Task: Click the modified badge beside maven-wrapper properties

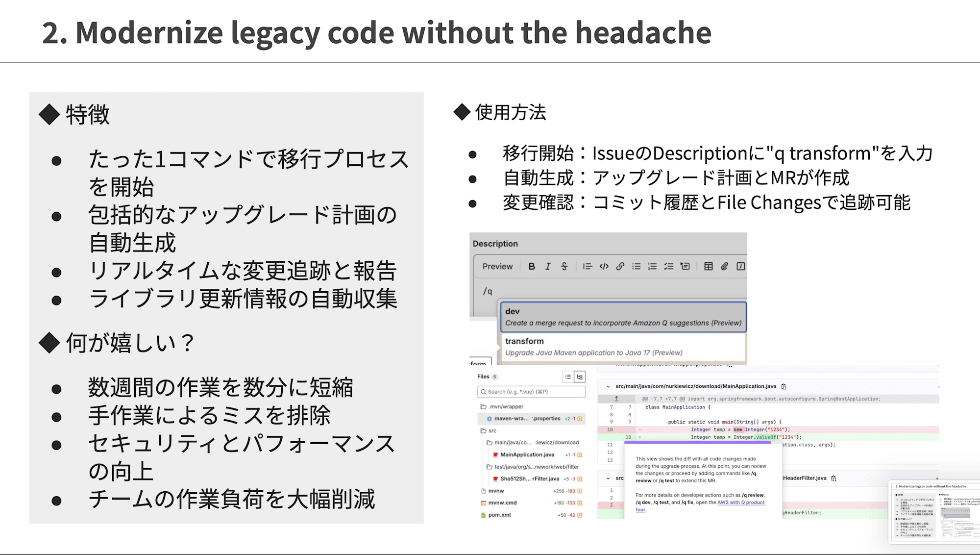Action: click(580, 419)
